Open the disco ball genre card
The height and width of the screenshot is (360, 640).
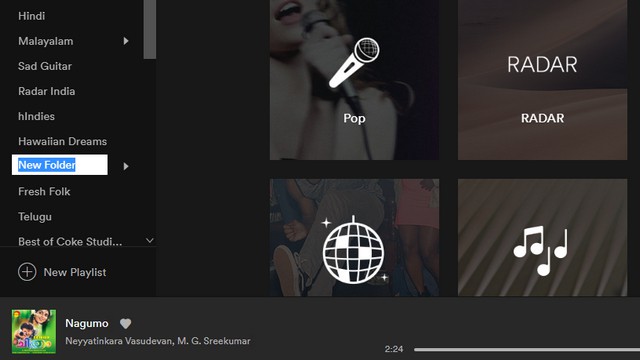point(354,238)
